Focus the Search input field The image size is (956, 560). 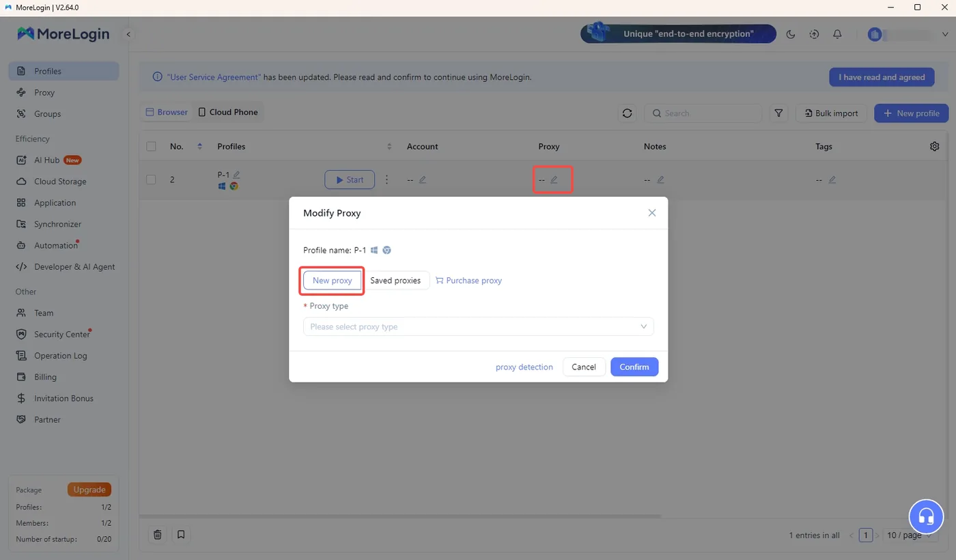click(703, 113)
